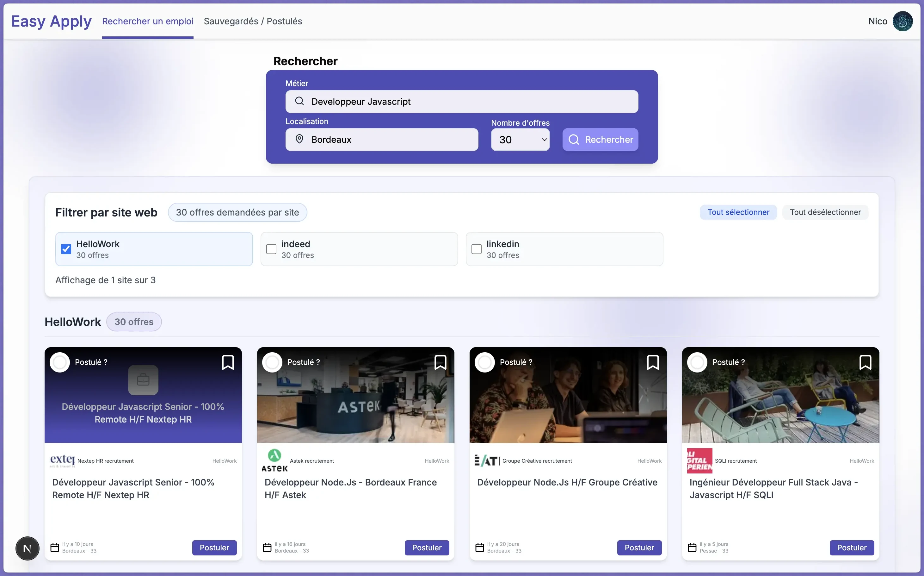Mark the Nextep HR job as Postulé

[x=60, y=362]
